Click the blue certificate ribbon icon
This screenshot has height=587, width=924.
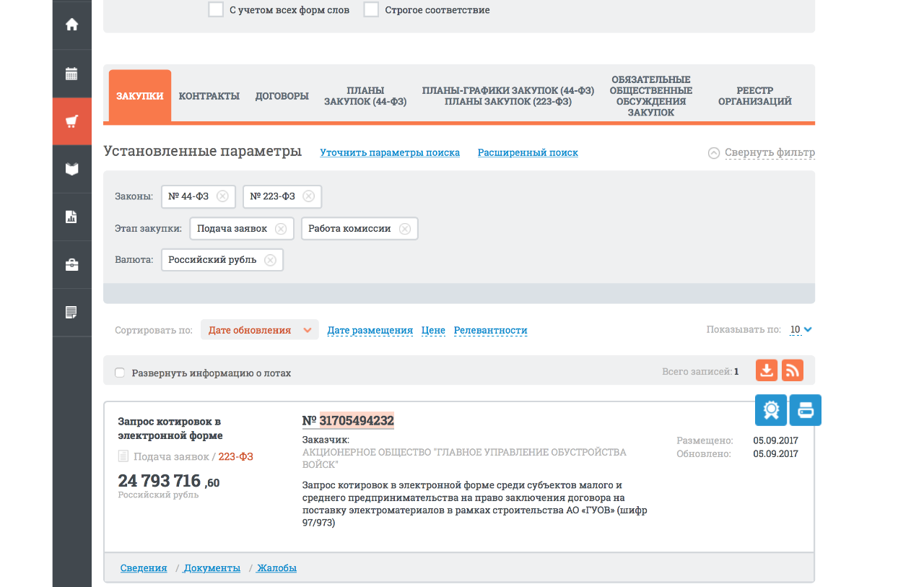[x=771, y=410]
